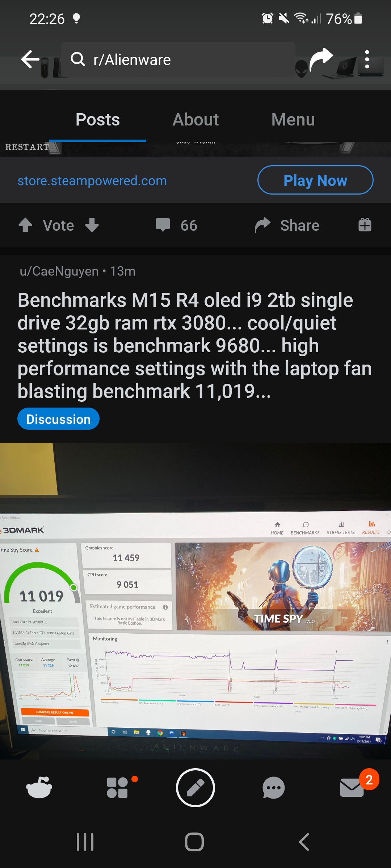Tap the r/Alienware search field
The width and height of the screenshot is (391, 868).
click(x=178, y=59)
